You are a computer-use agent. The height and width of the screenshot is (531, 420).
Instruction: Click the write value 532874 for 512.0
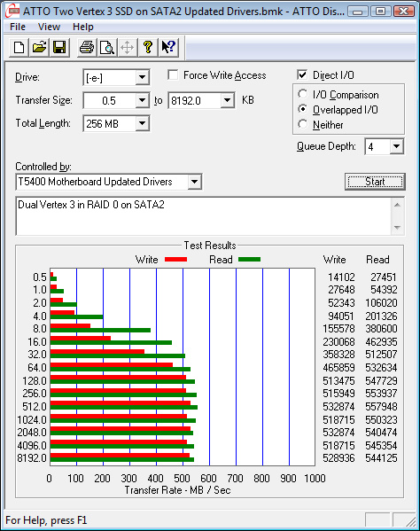coord(338,406)
